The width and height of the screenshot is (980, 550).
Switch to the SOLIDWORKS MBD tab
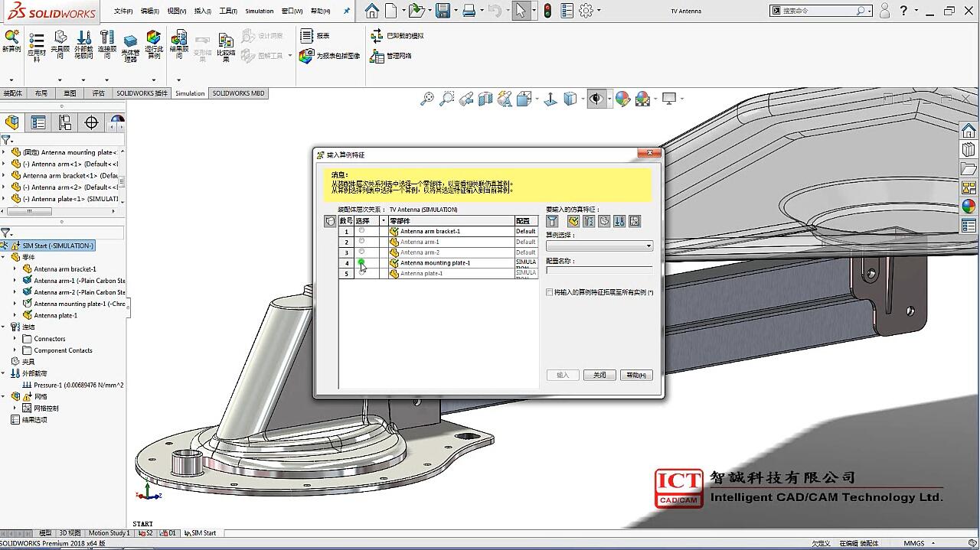click(x=238, y=93)
